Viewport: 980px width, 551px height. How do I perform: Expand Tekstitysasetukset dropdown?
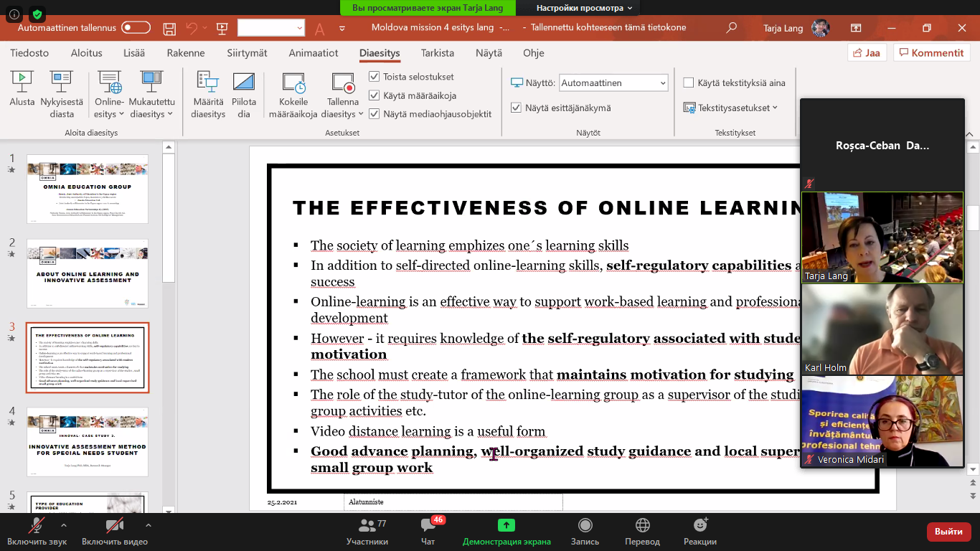(732, 108)
